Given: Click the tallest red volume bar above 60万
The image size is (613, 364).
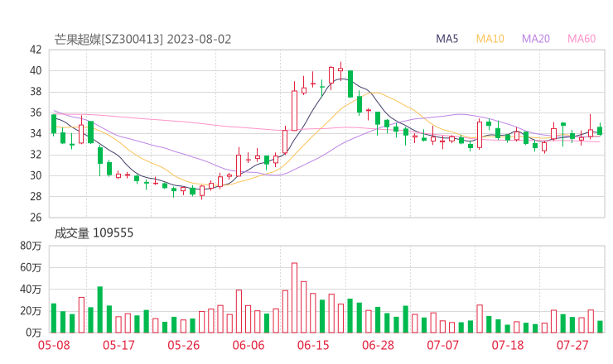Looking at the screenshot, I should [294, 298].
